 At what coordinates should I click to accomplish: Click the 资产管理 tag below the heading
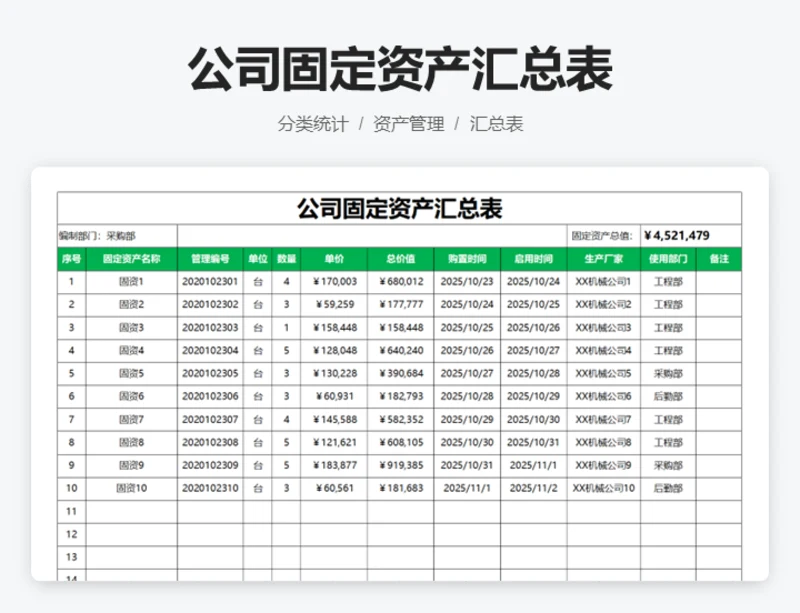[408, 124]
